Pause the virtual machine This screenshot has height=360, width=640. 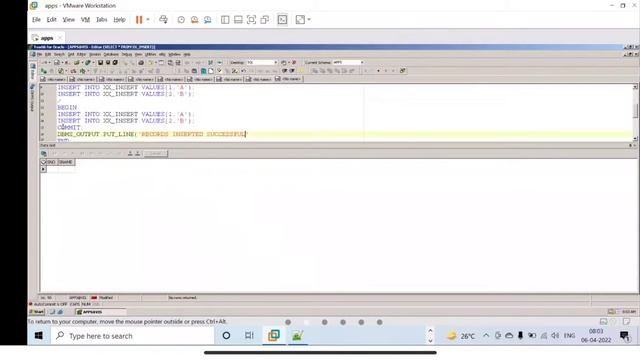click(139, 20)
